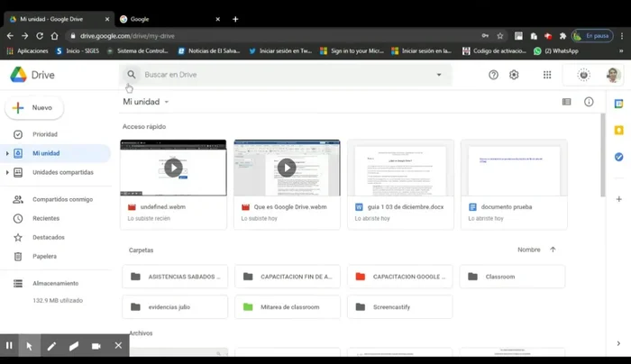Screen dimensions: 631x364
Task: Click the address bar URL
Action: pyautogui.click(x=127, y=36)
